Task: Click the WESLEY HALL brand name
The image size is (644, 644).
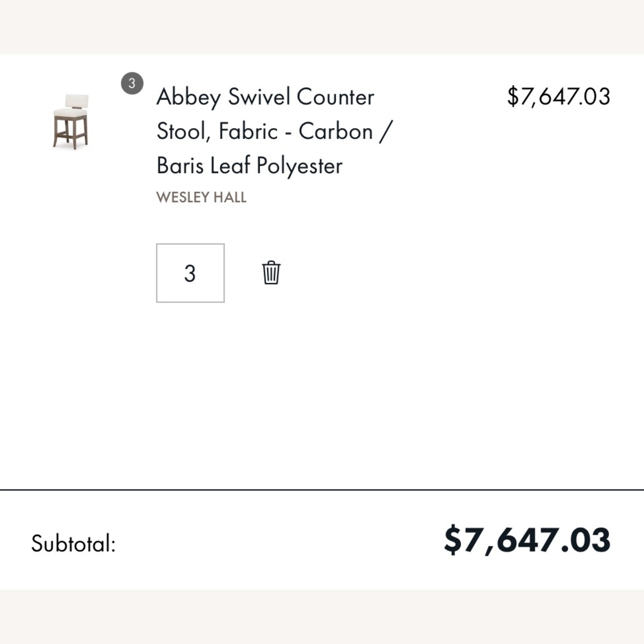Action: pyautogui.click(x=201, y=197)
